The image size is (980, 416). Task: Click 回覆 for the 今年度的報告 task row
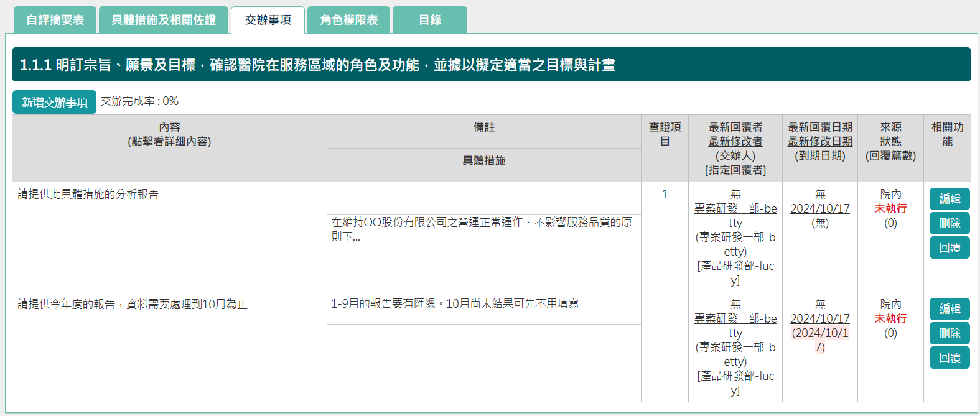coord(950,358)
